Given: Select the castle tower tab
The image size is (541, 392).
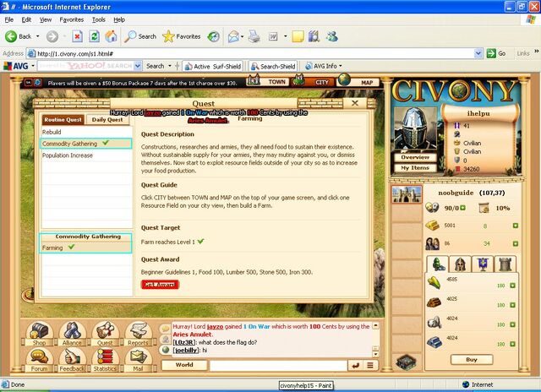Looking at the screenshot, I should pos(505,264).
